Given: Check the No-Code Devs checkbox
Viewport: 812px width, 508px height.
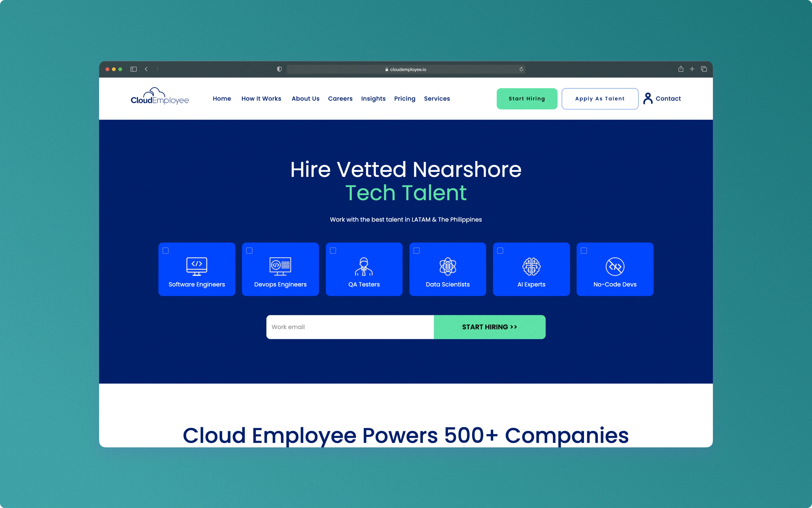Looking at the screenshot, I should pos(584,251).
